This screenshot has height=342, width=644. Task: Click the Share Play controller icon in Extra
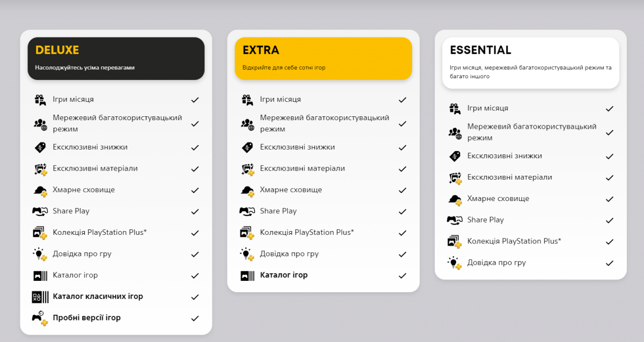[x=247, y=211]
